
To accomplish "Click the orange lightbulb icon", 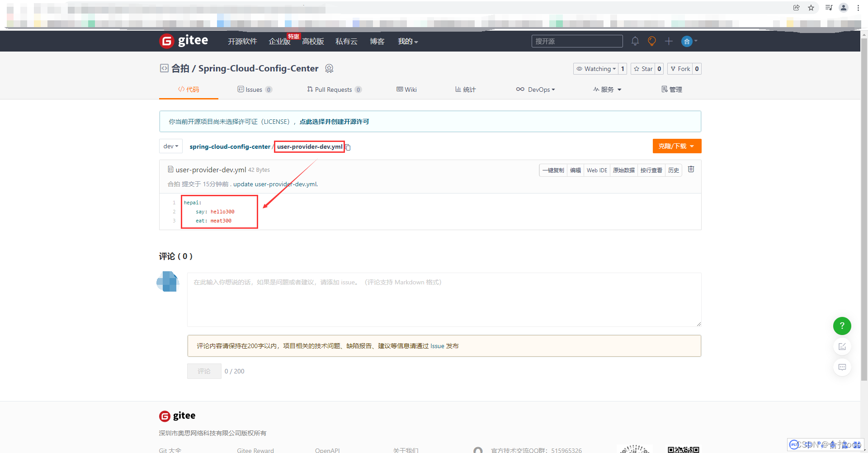I will (x=652, y=41).
